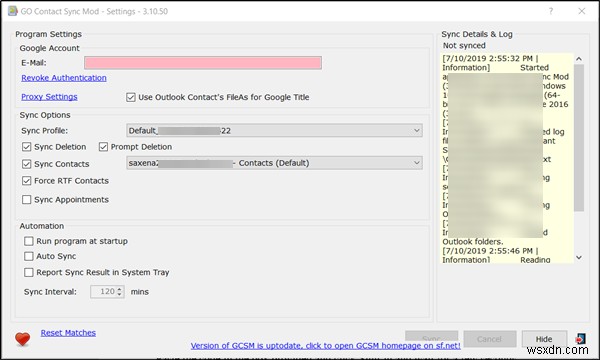
Task: Click the sync log scrollbar thumb
Action: tap(579, 138)
